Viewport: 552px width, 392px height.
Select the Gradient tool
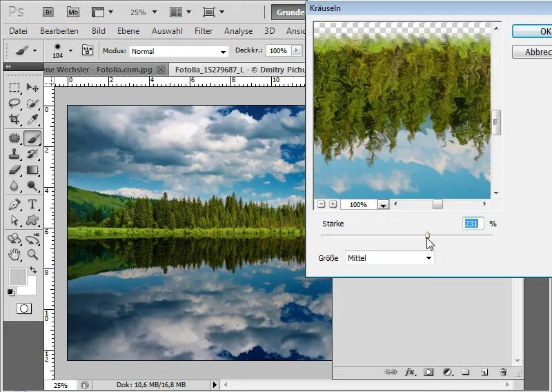pyautogui.click(x=32, y=170)
